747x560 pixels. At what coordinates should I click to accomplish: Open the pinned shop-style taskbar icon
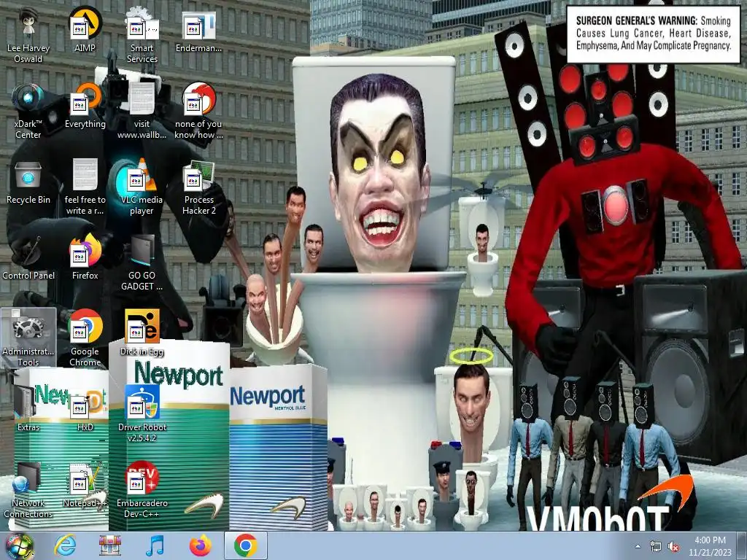110,545
